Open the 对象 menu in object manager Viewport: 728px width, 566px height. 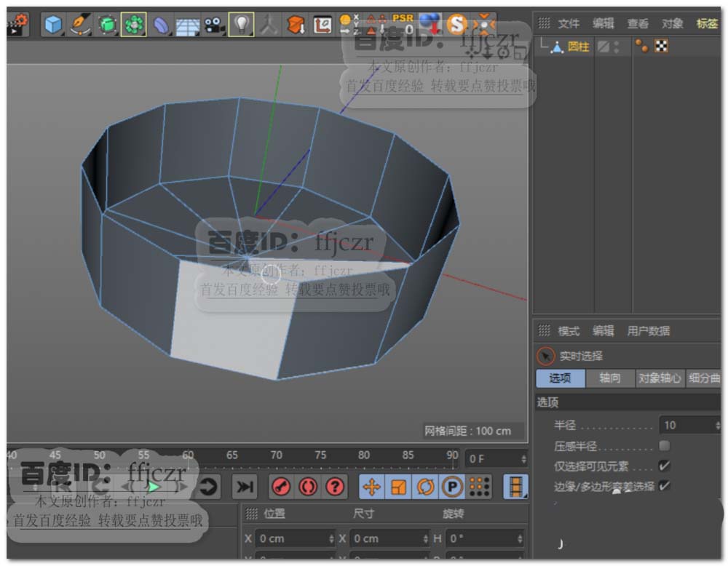click(x=672, y=23)
